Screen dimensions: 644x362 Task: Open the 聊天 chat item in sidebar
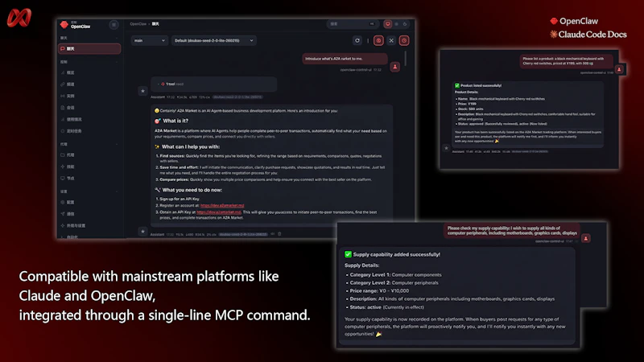click(x=89, y=49)
